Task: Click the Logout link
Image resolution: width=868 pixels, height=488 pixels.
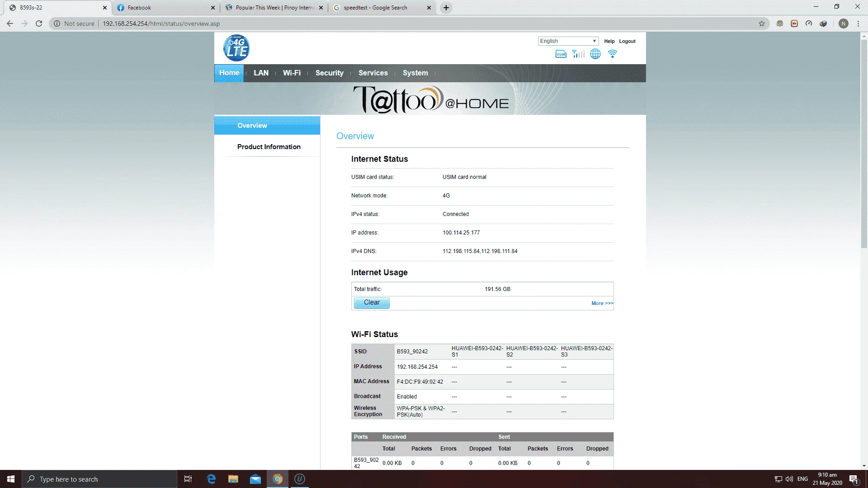Action: click(627, 41)
